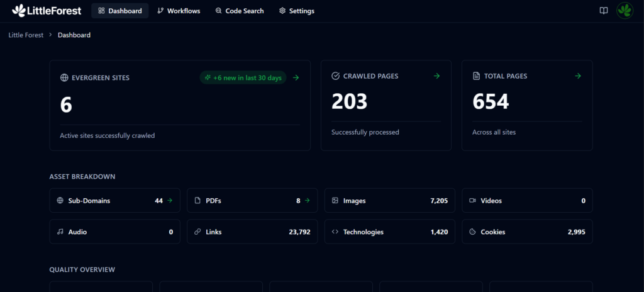The height and width of the screenshot is (292, 644).
Task: Open the Technologies asset card
Action: [390, 232]
